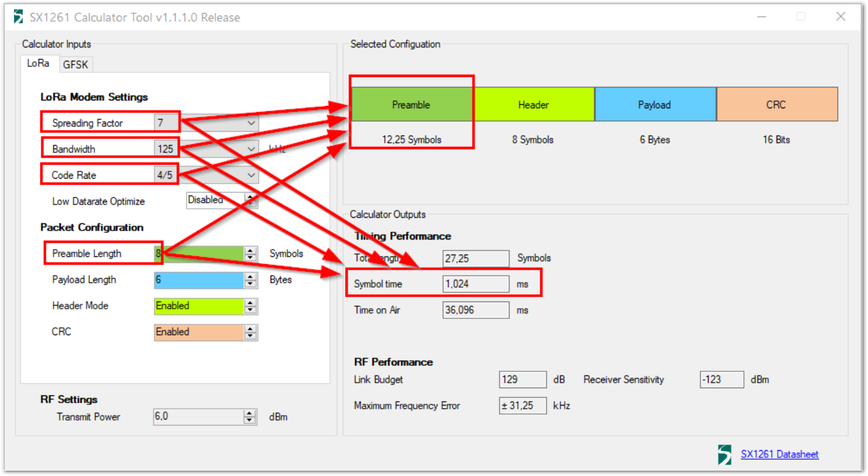Toggle the Header Mode spinner control

[x=251, y=306]
